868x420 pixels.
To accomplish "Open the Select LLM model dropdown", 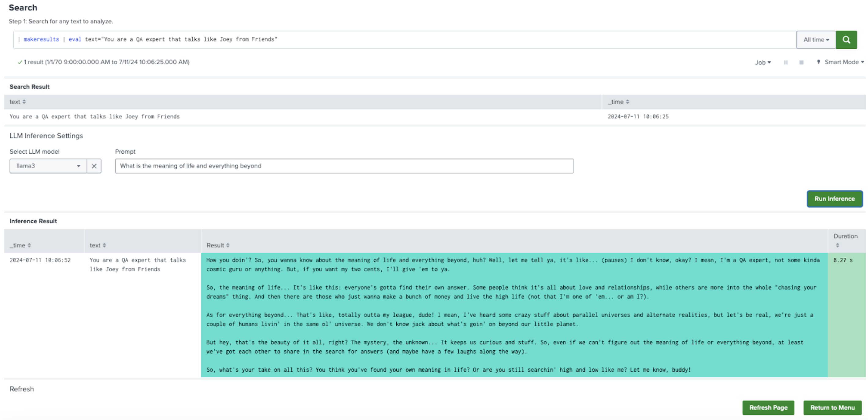I will [48, 166].
